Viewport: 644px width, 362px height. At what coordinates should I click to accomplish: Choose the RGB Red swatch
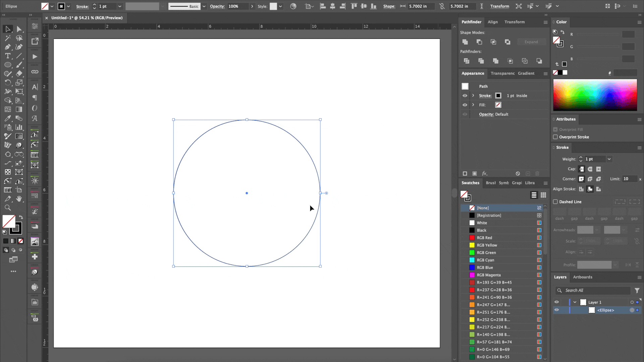point(484,238)
